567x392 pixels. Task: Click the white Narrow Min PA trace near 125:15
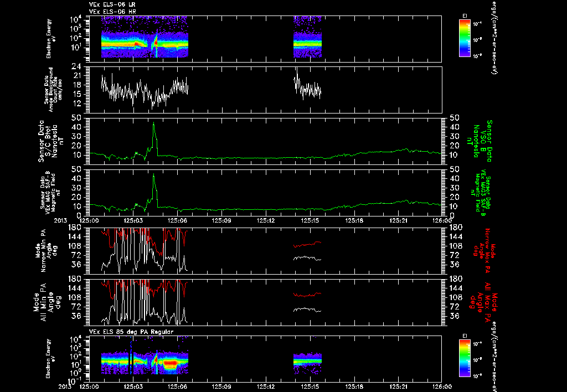(x=307, y=258)
